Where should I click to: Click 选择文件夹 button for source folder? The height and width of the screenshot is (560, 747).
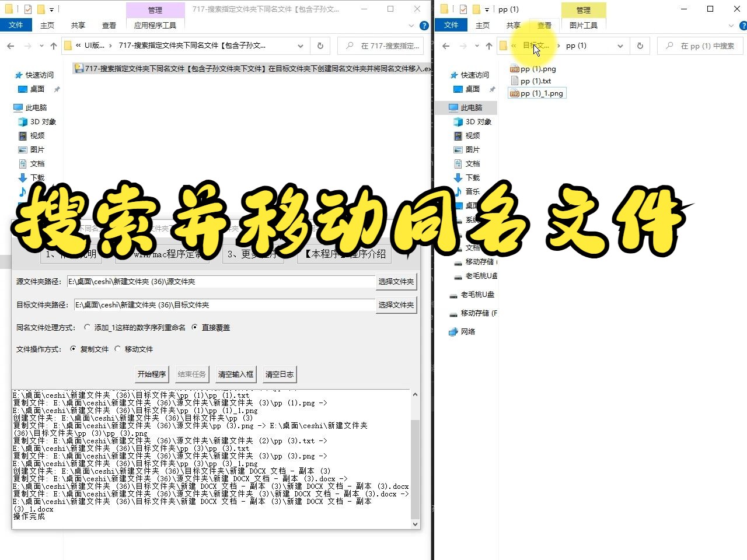click(396, 282)
